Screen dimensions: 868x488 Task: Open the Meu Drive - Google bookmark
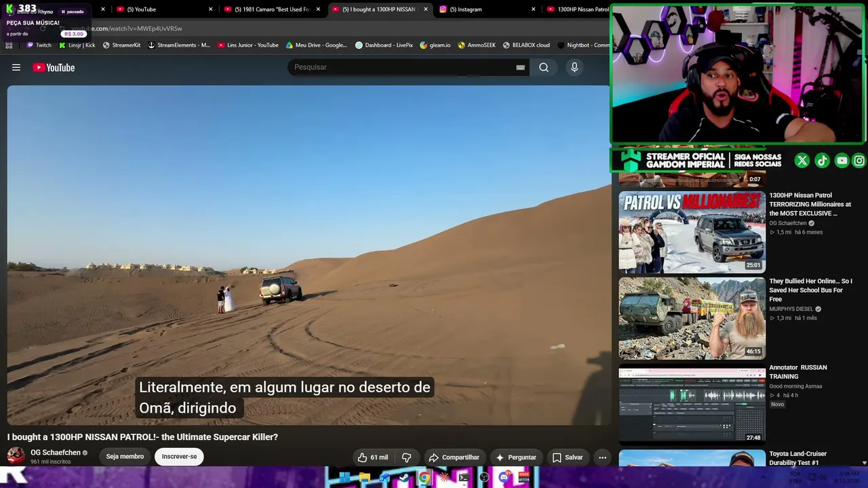(316, 45)
